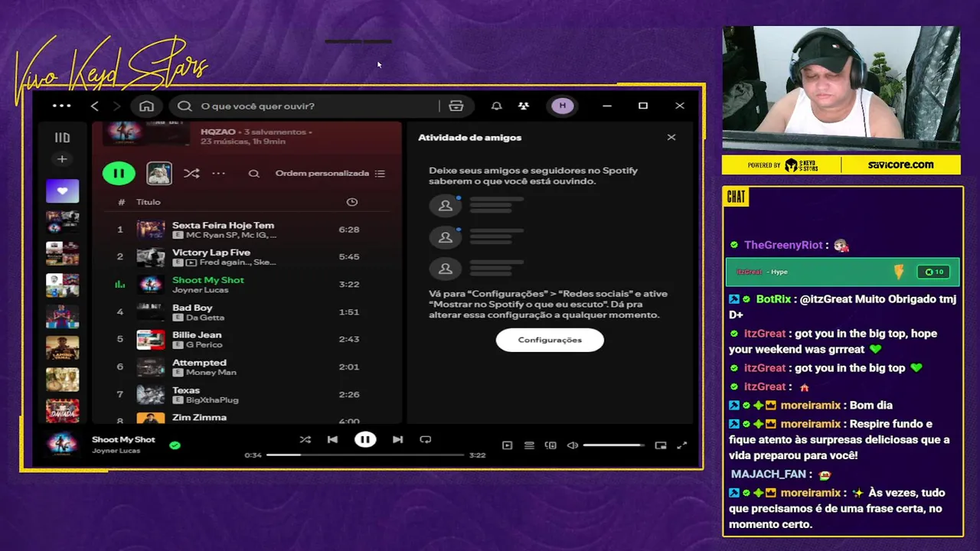Go forward with the right arrow
Screen dimensions: 980x551
coord(116,106)
